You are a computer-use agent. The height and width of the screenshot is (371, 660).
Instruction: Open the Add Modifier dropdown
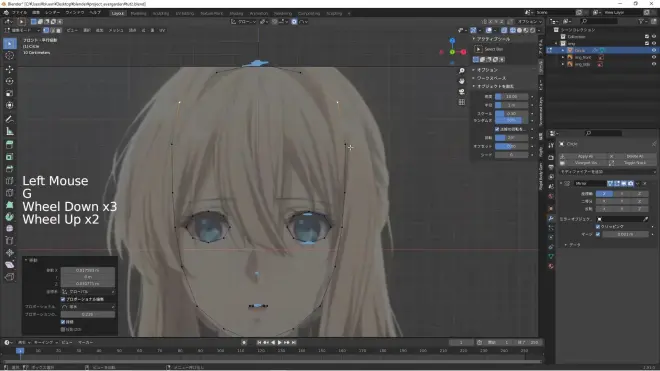(x=607, y=172)
